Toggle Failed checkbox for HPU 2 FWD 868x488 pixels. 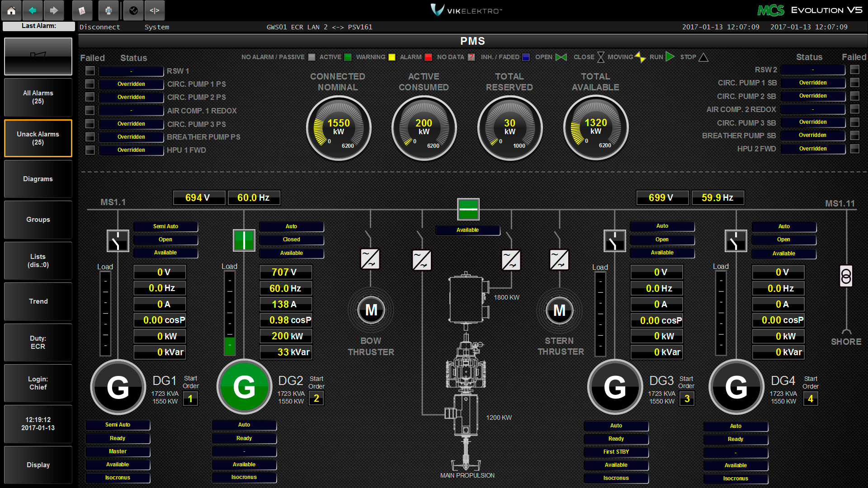pyautogui.click(x=854, y=149)
